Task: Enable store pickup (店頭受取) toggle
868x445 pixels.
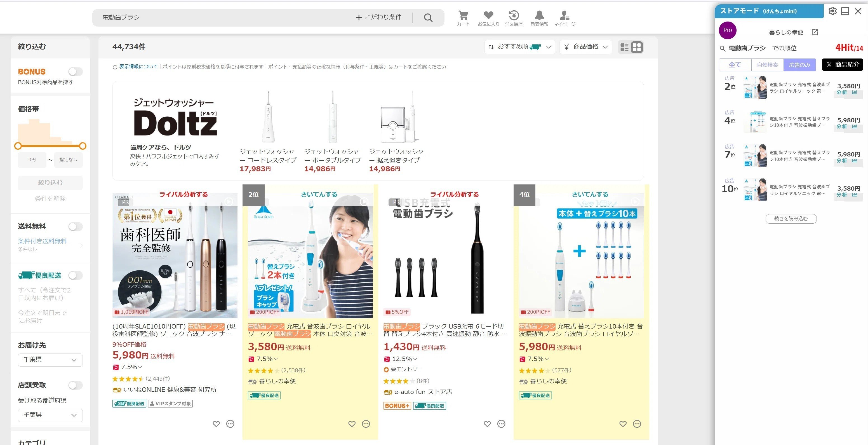Action: click(x=76, y=385)
